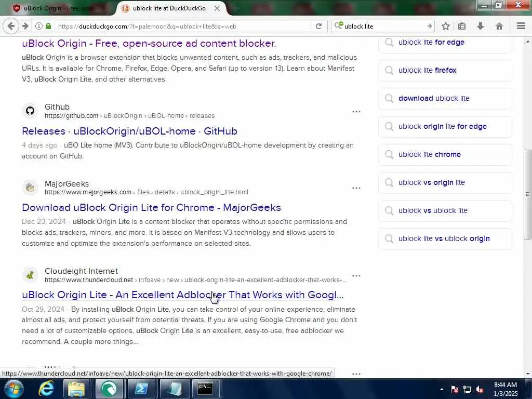Launch Internet Explorer from taskbar

coord(46,389)
